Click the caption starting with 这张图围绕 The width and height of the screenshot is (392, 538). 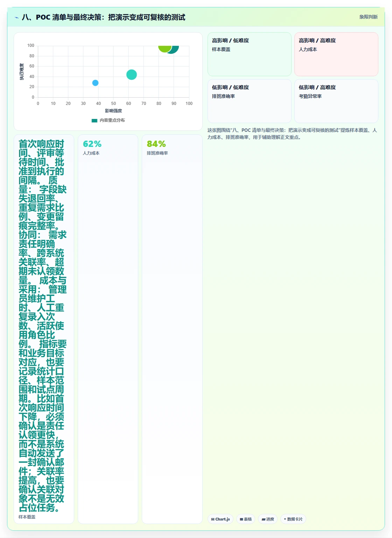[293, 134]
